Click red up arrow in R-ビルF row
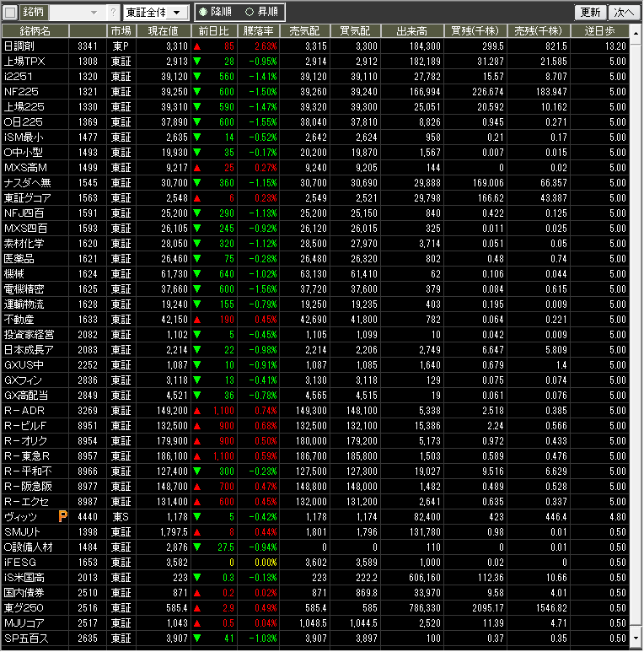644x652 pixels. (197, 426)
